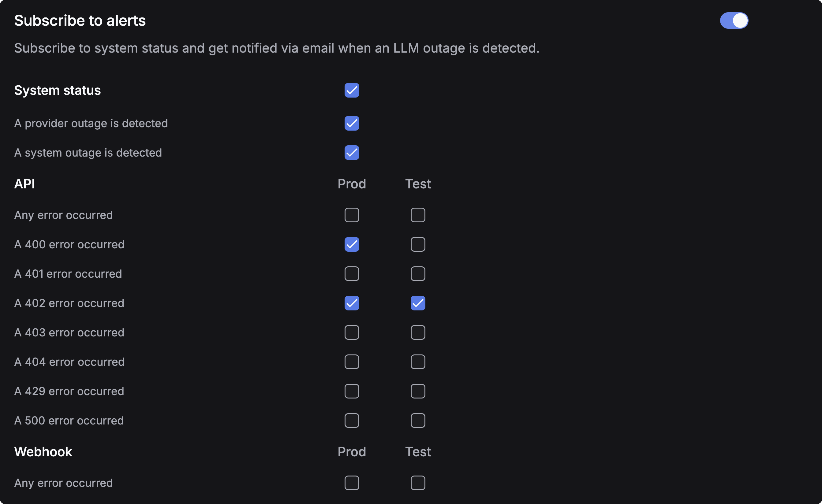This screenshot has width=822, height=504.
Task: Disable the Subscribe to alerts toggle
Action: (734, 20)
